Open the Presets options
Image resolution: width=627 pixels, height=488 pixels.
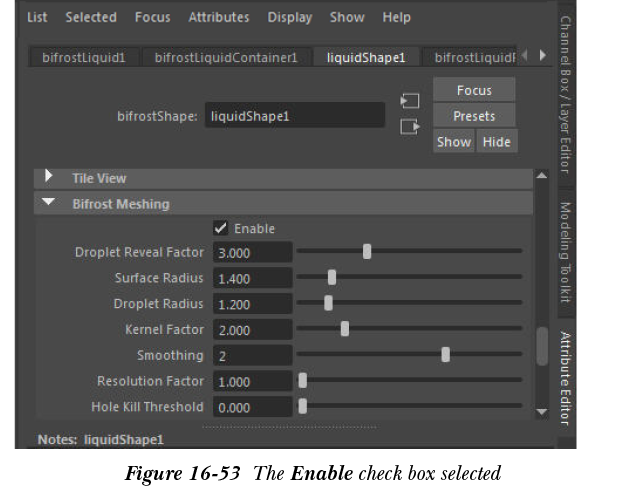tap(474, 116)
